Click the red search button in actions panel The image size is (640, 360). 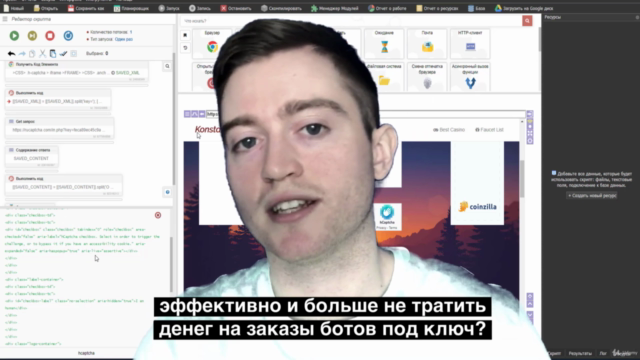tap(527, 21)
